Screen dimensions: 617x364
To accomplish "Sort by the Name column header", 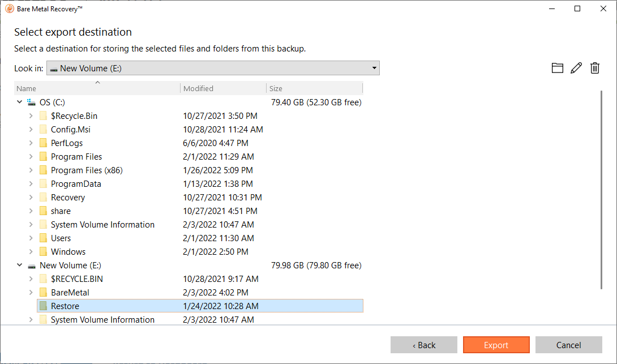I will (x=96, y=88).
